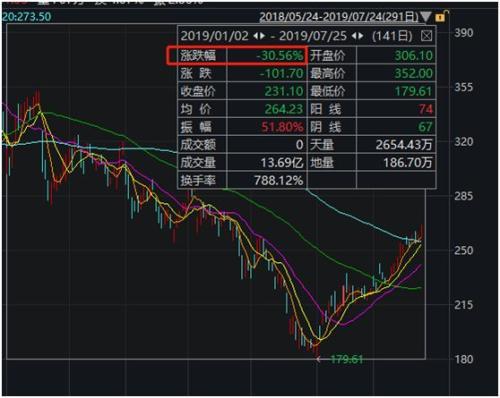The width and height of the screenshot is (500, 398).
Task: Click the 180 price axis label
Action: pos(463,359)
